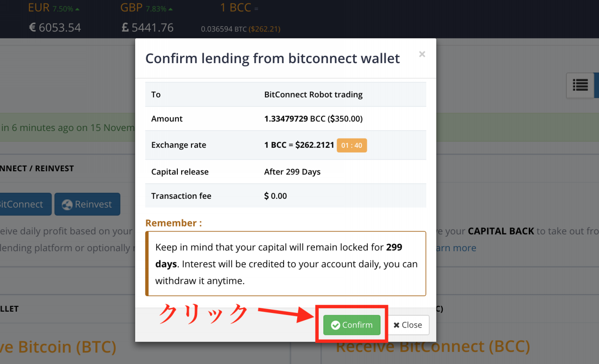Click the checkmark icon on Confirm
Image resolution: width=599 pixels, height=364 pixels.
(335, 325)
